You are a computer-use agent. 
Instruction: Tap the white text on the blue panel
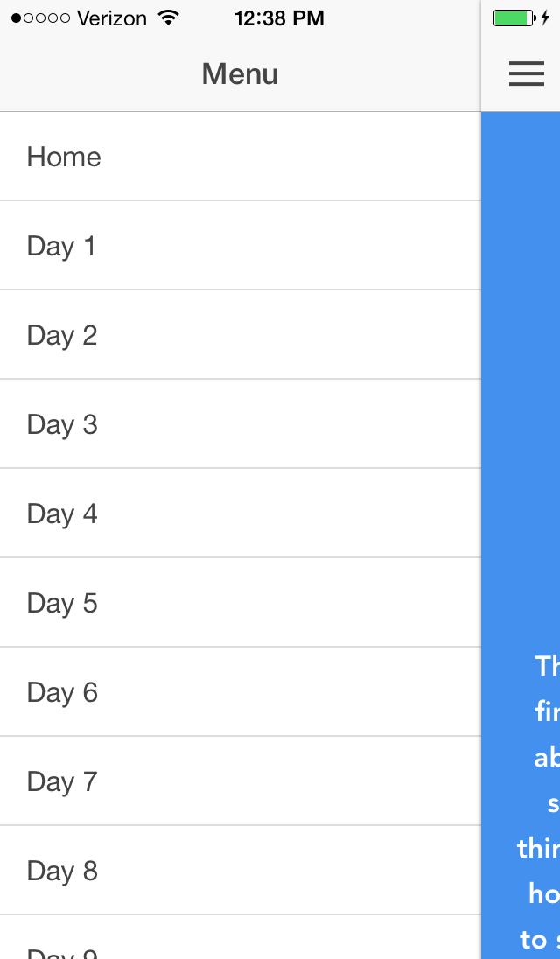(539, 801)
